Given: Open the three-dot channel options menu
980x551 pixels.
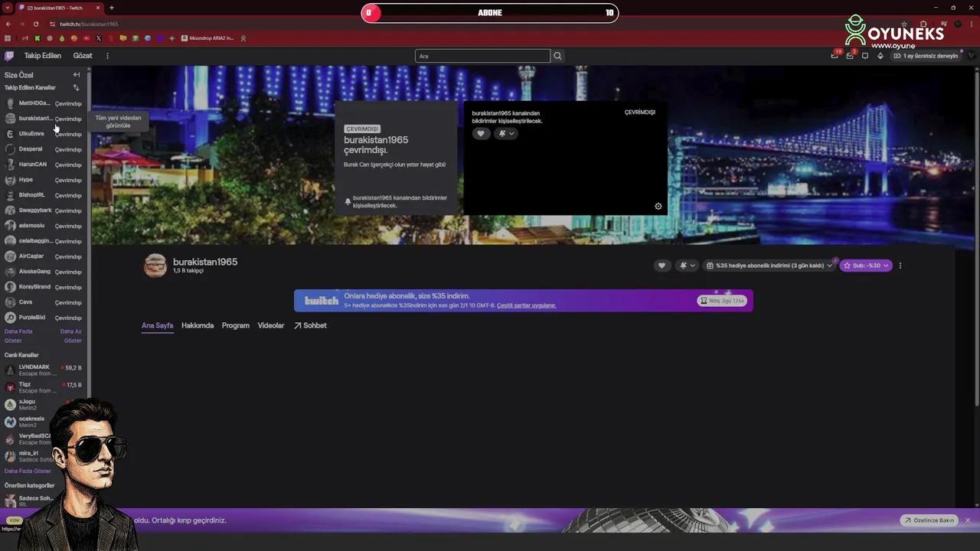Looking at the screenshot, I should pos(900,265).
